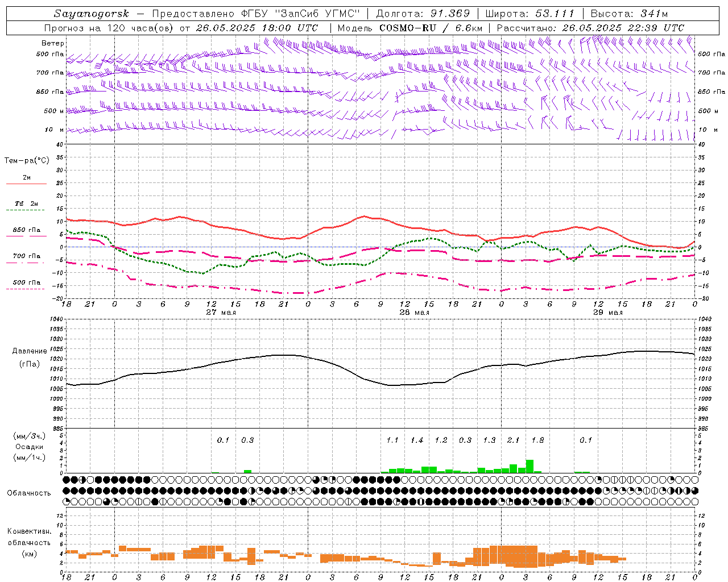Click the '1.1' precipitation amount value
Image resolution: width=728 pixels, height=582 pixels.
point(392,440)
